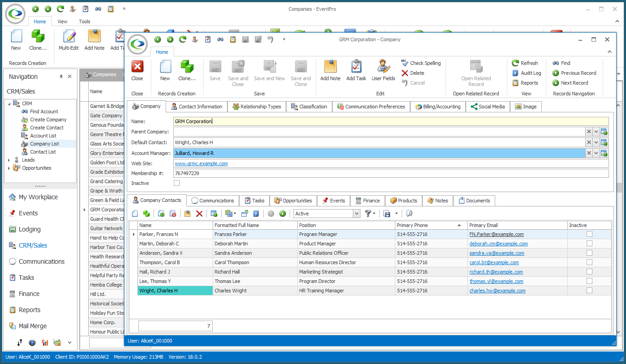626x364 pixels.
Task: Click New in the Companies window ribbon
Action: click(16, 40)
